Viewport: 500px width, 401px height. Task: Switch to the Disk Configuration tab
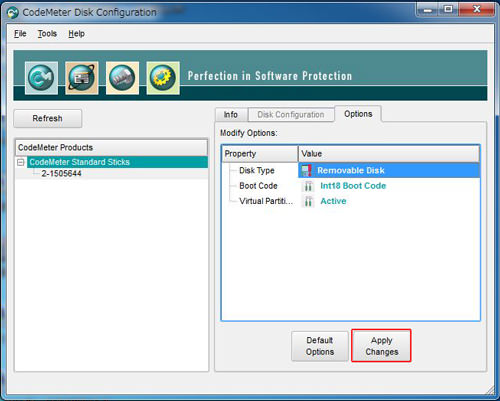point(291,115)
